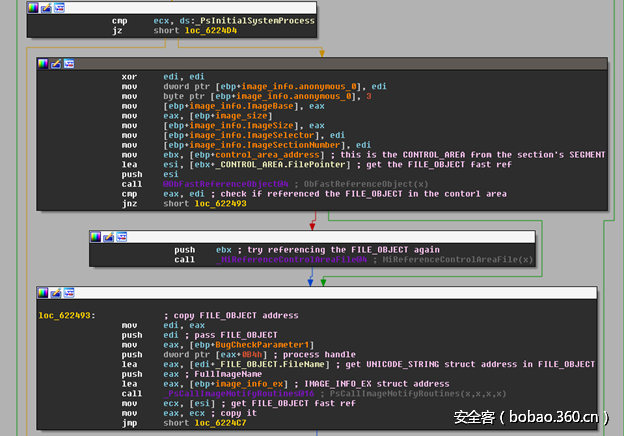
Task: Click the group nodes icon on the xor edi block
Action: point(68,63)
